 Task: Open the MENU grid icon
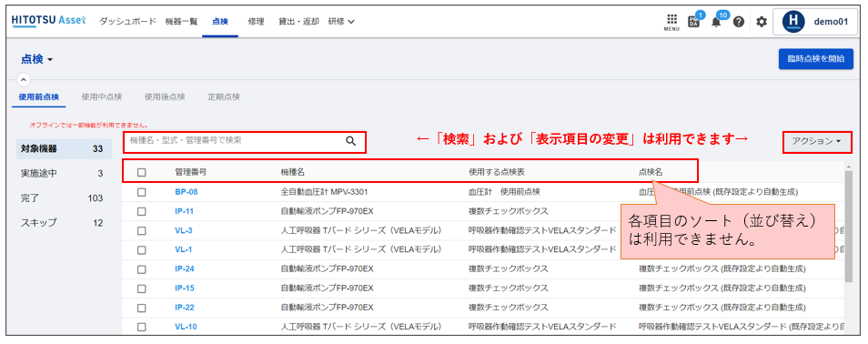tap(671, 22)
